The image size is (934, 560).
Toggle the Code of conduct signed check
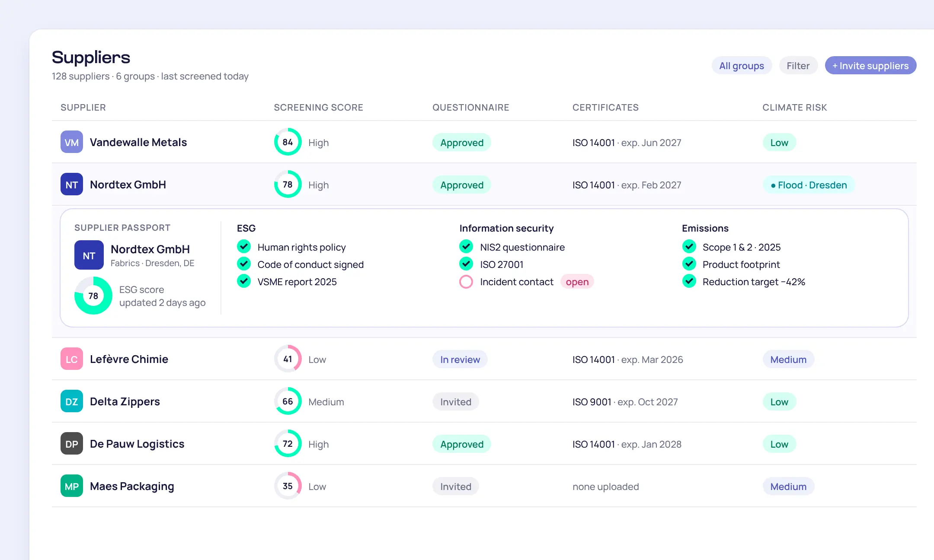coord(244,264)
